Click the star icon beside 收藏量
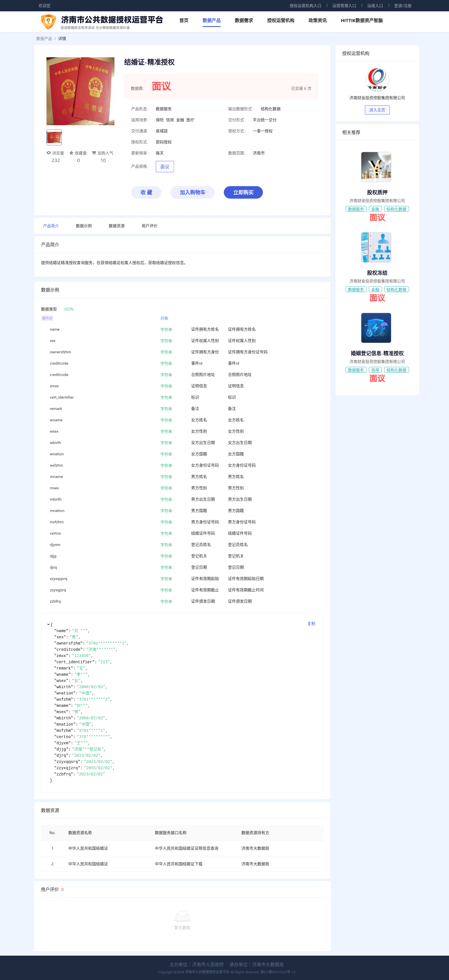The height and width of the screenshot is (980, 449). click(71, 153)
